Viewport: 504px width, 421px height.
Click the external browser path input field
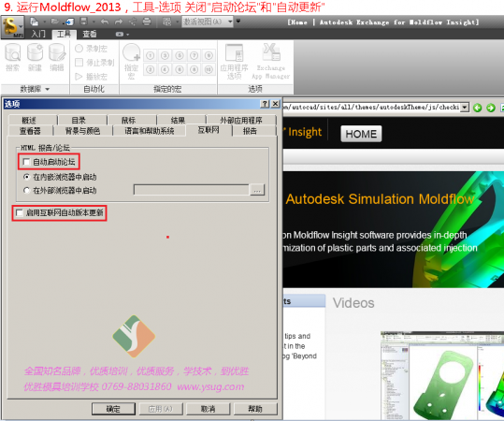tap(192, 190)
